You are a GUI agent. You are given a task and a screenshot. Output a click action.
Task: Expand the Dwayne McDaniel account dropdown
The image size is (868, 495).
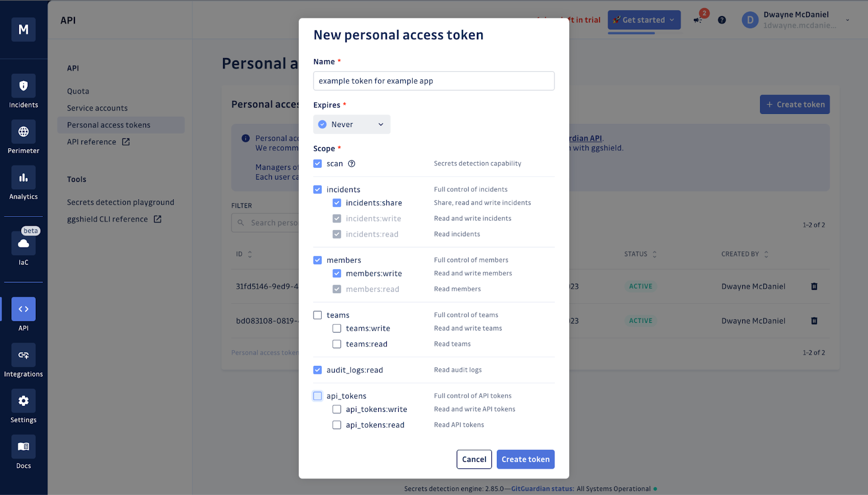848,20
